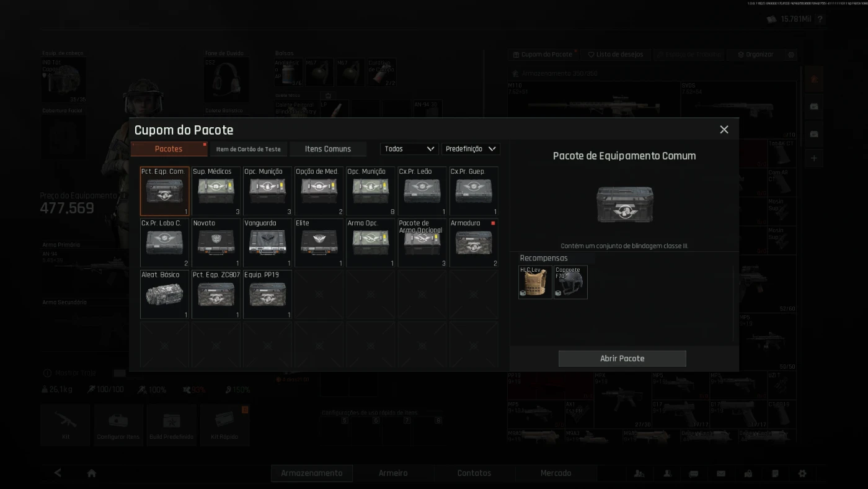Viewport: 868px width, 489px height.
Task: Switch to the Itens Comuns tab
Action: tap(327, 149)
